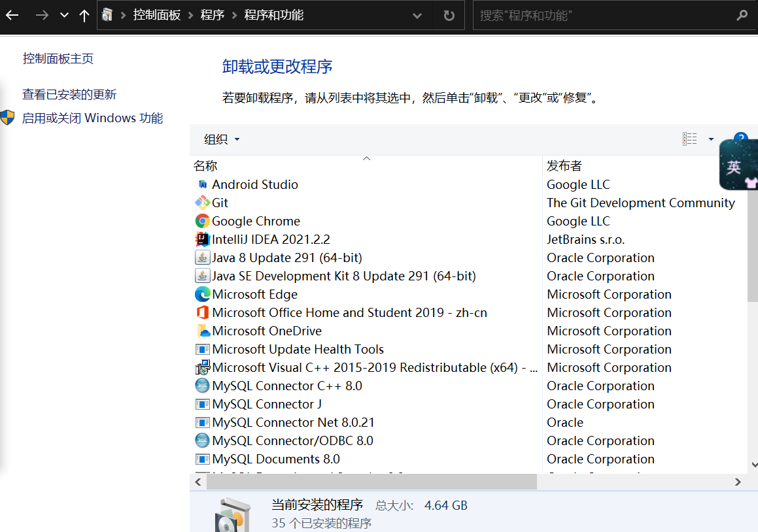Expand chevron after 控制面板 in breadcrumb

click(190, 16)
